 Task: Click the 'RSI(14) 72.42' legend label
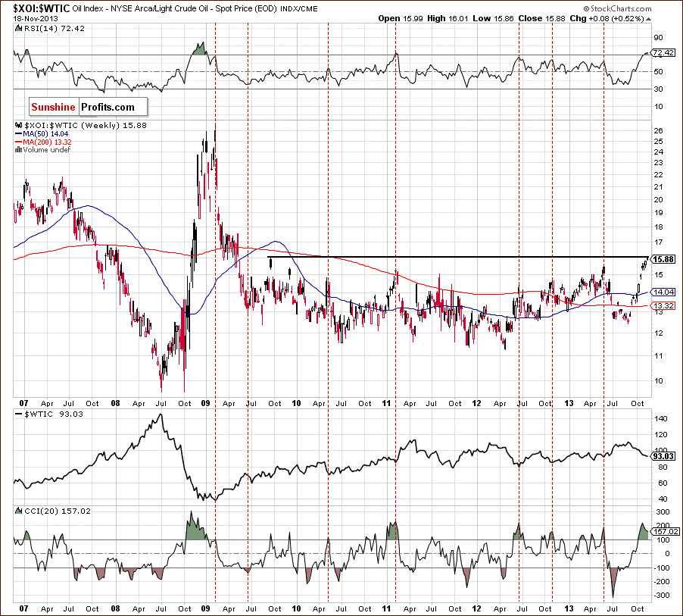(x=54, y=28)
